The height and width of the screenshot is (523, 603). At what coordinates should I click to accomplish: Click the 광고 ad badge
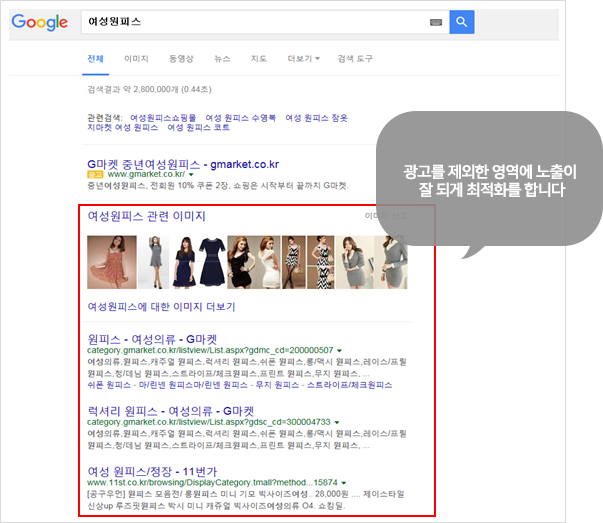point(95,175)
